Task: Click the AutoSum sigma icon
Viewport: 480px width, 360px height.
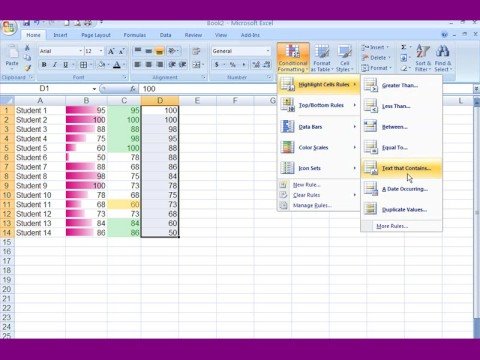Action: 404,47
